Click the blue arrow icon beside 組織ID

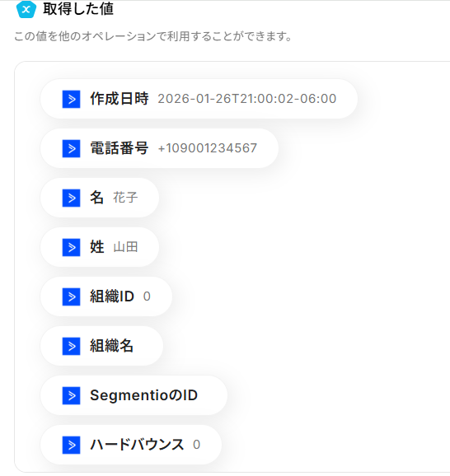coord(71,296)
